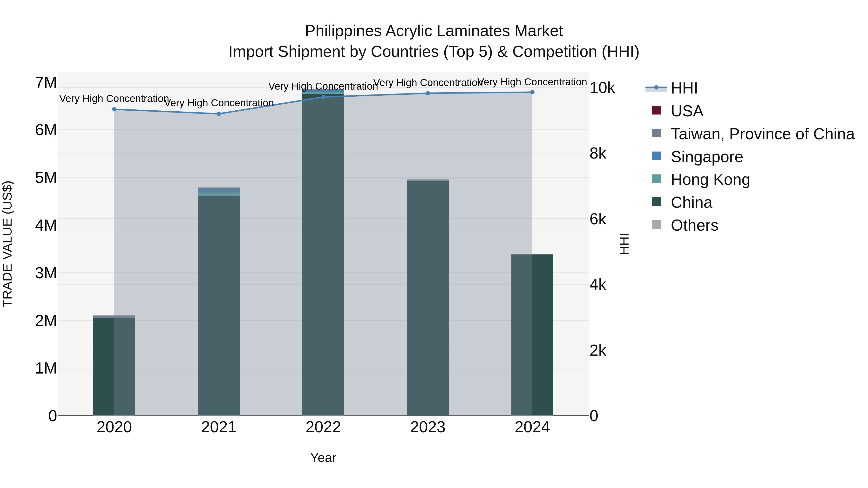
Task: Click the HHI point for 2023
Action: point(428,93)
